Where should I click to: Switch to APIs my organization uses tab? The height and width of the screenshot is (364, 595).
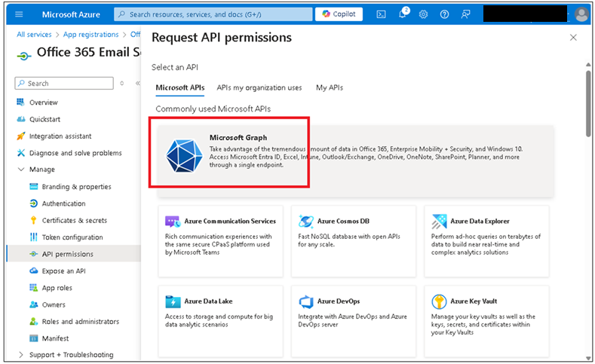[259, 87]
